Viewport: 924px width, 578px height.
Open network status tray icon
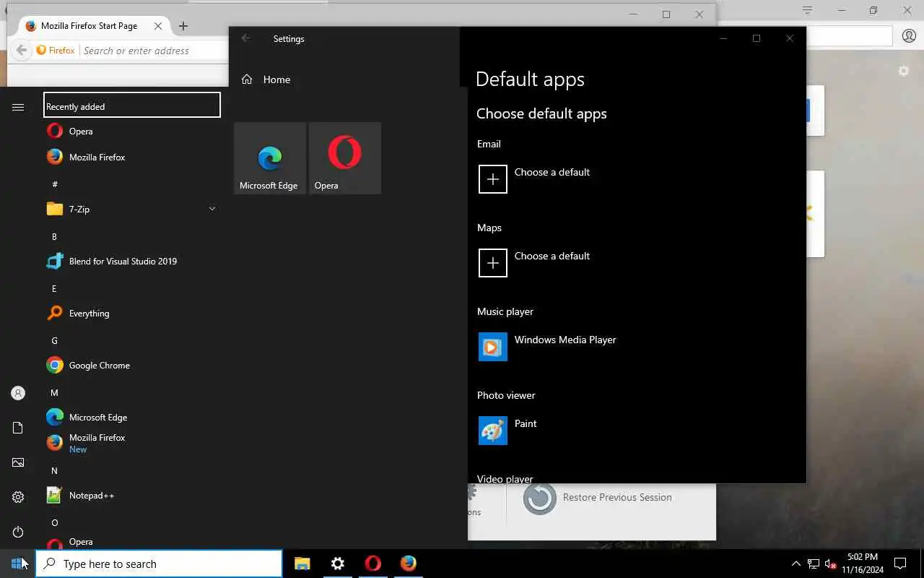pyautogui.click(x=814, y=564)
